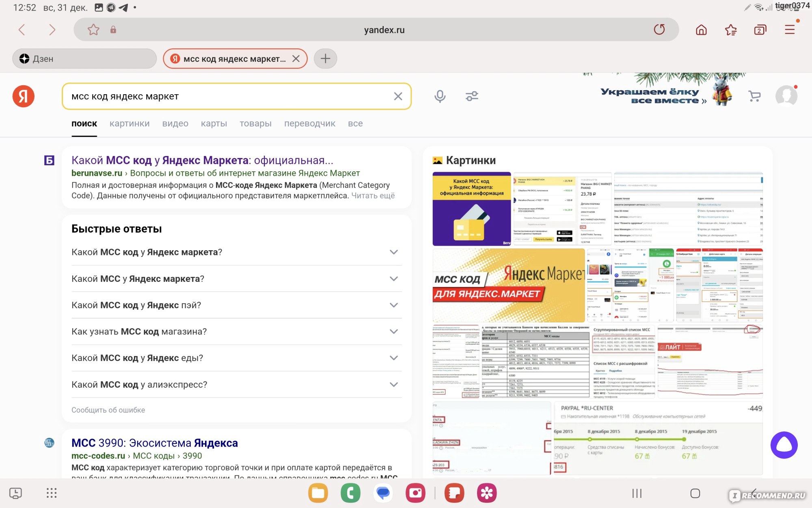
Task: Expand 'Какой МСС код у алиэкспресс?'
Action: [237, 385]
